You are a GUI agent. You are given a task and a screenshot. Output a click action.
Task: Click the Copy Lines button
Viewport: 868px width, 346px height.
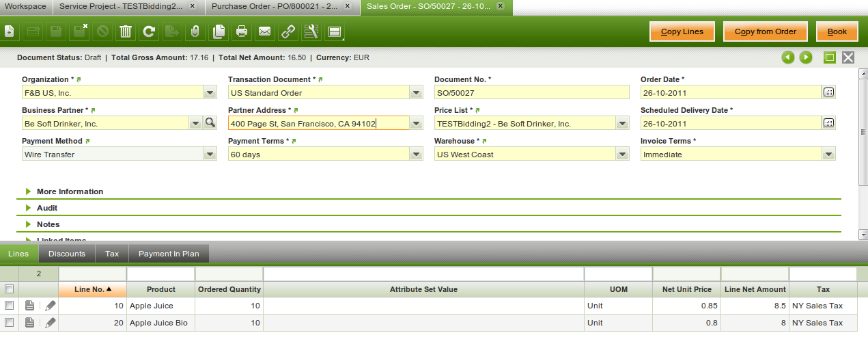point(682,31)
